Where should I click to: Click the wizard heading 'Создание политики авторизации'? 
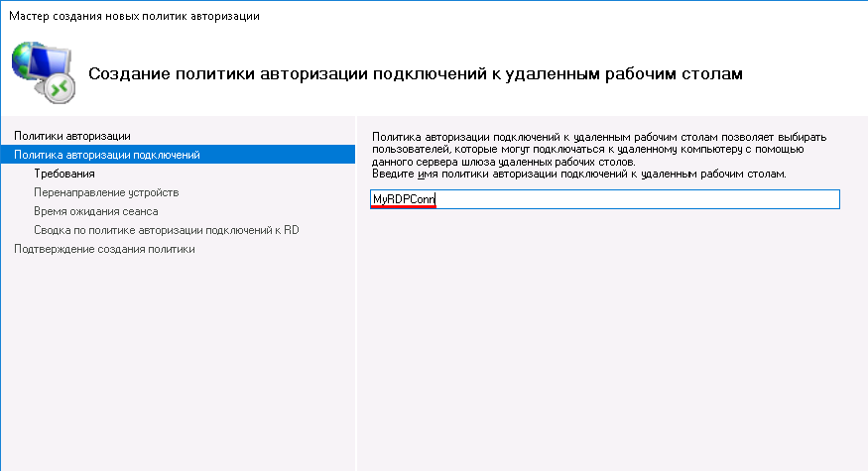pyautogui.click(x=416, y=74)
